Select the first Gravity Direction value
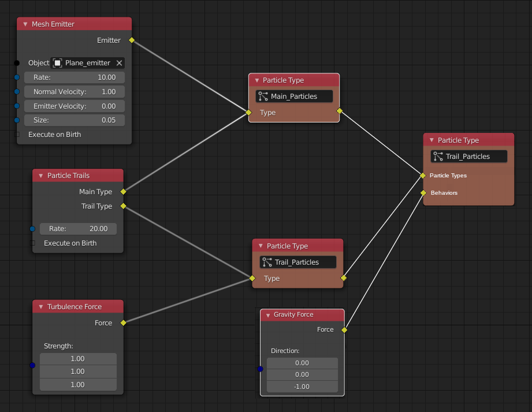This screenshot has width=532, height=412. 302,363
